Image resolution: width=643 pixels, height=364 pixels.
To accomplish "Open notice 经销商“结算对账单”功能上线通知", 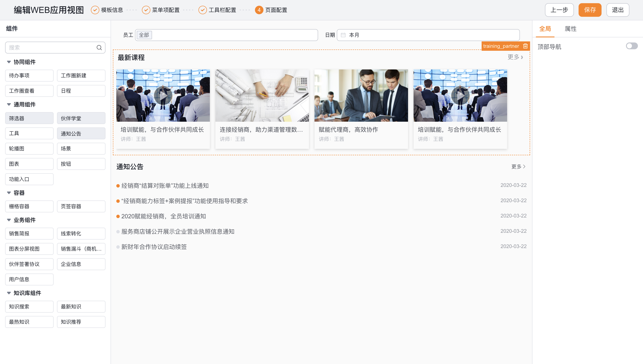I will pos(165,186).
